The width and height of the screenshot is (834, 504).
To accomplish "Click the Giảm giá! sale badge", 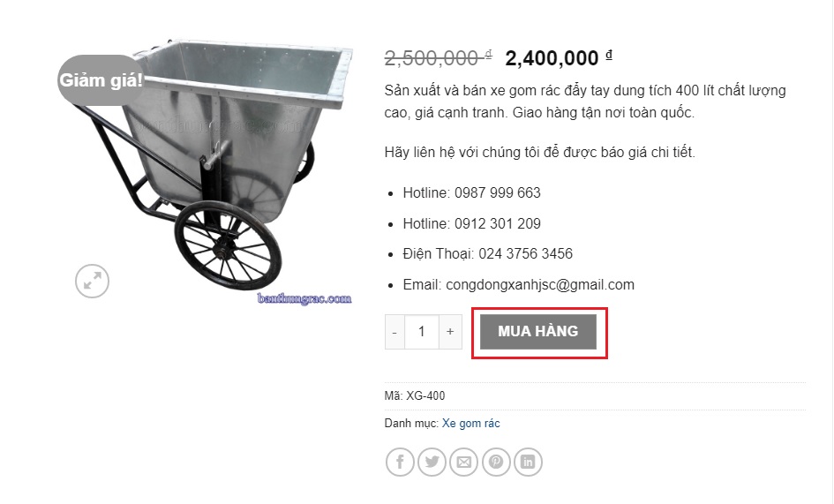I will pyautogui.click(x=101, y=79).
